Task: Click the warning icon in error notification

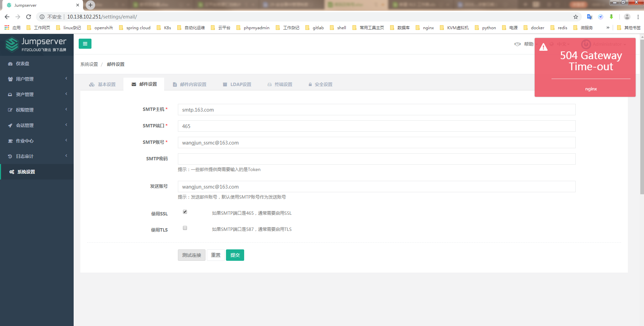Action: [543, 47]
